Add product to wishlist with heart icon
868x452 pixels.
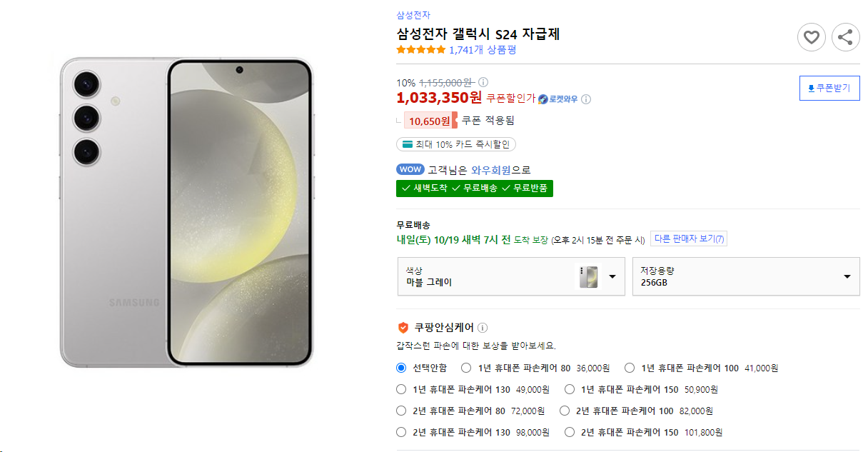click(811, 37)
